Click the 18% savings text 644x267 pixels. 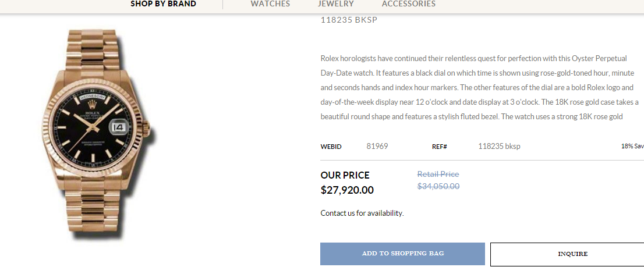[632, 146]
